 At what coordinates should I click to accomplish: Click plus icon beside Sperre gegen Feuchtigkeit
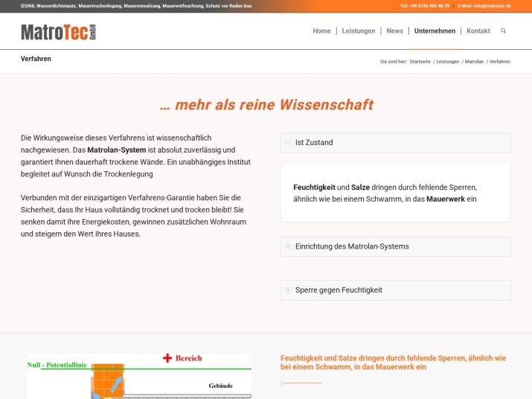pos(288,290)
